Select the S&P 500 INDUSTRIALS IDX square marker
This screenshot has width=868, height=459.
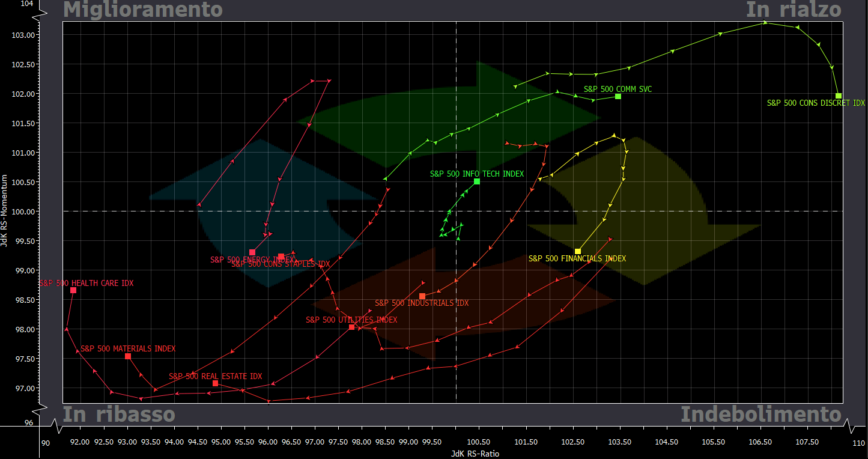(x=422, y=296)
